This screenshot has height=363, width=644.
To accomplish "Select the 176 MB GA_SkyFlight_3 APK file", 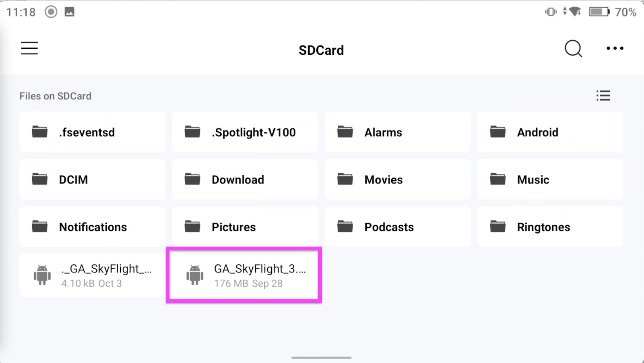I will click(244, 275).
